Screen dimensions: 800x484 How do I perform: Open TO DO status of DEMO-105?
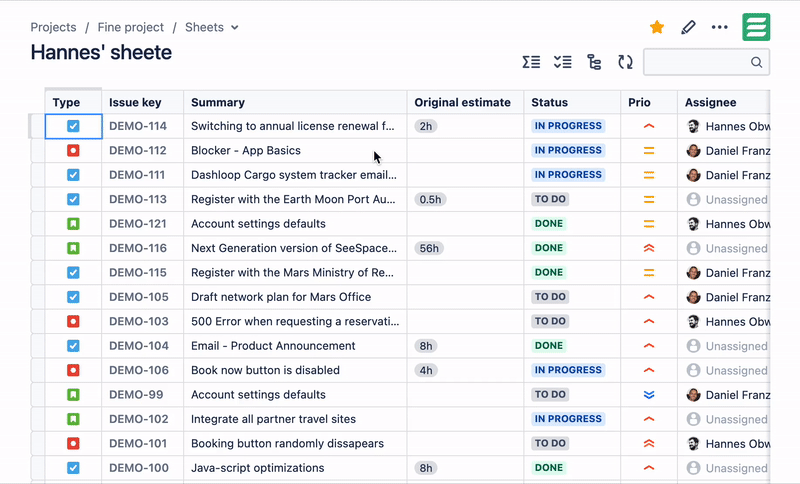pos(550,297)
